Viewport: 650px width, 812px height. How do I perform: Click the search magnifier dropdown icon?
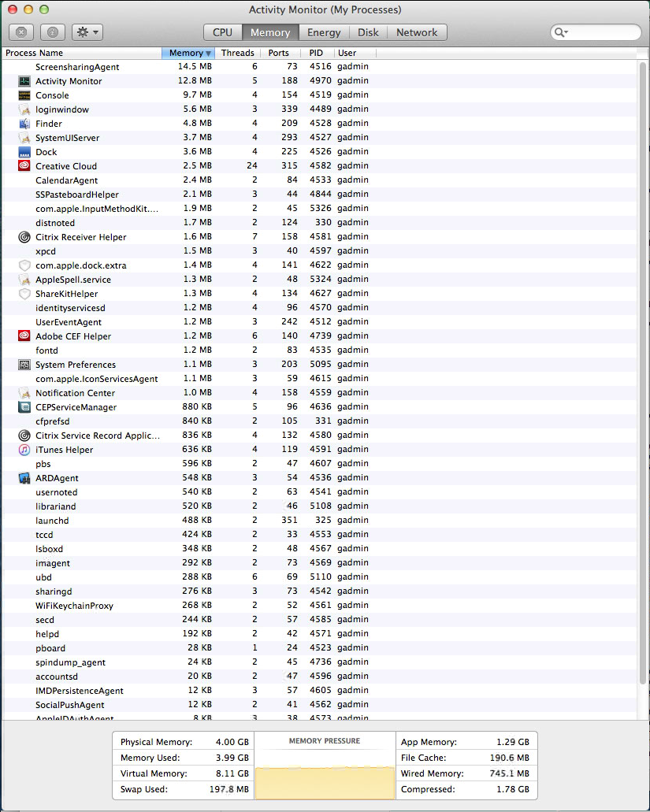pyautogui.click(x=561, y=32)
